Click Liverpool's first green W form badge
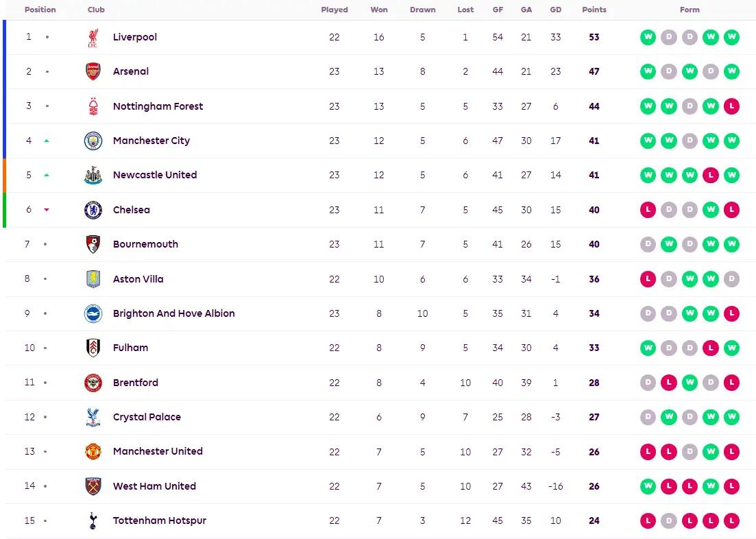Viewport: 756px width, 539px height. [x=648, y=37]
